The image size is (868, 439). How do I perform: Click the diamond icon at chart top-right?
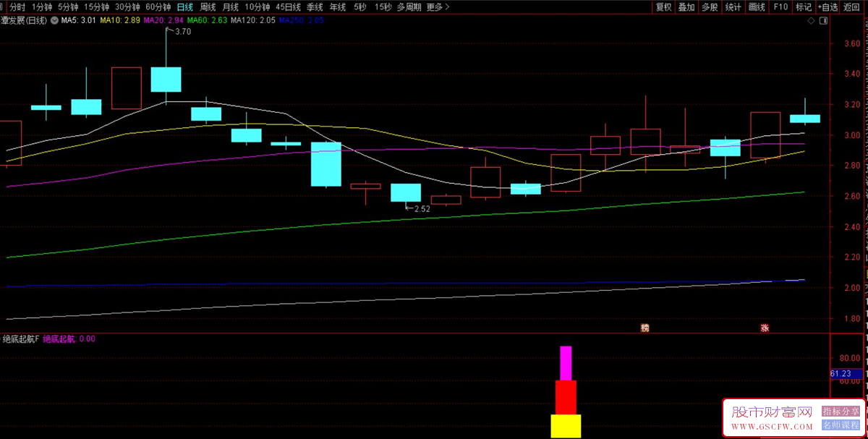812,21
